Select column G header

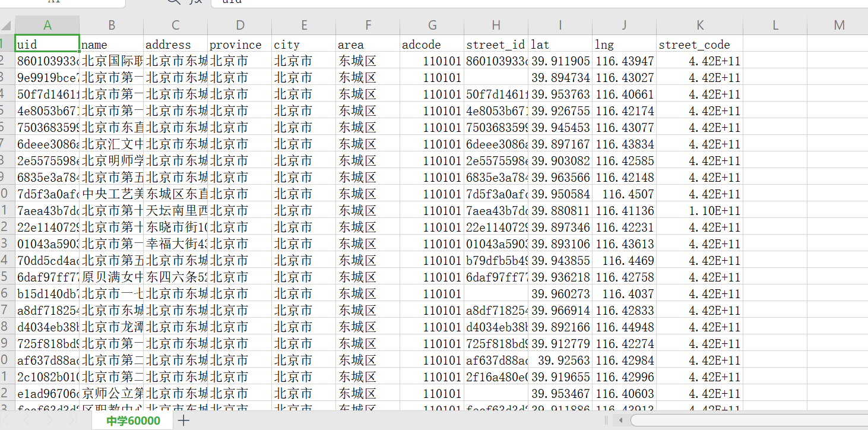(x=432, y=25)
